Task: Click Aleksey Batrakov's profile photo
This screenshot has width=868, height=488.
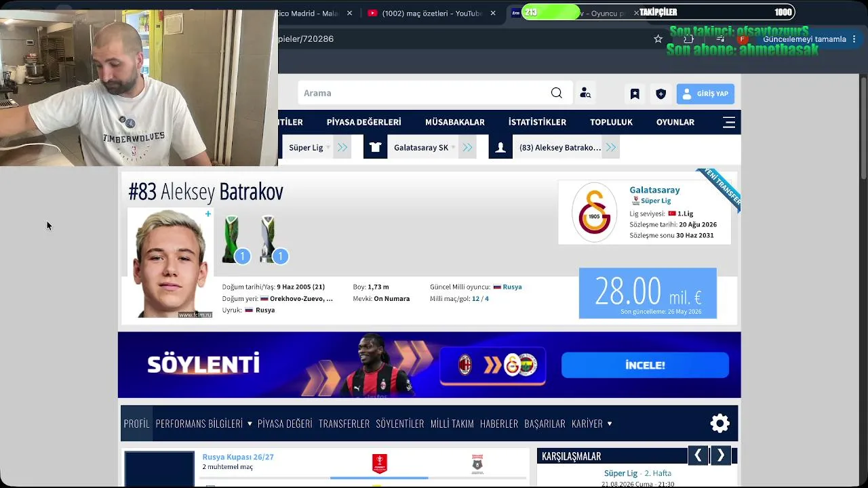Action: pos(170,263)
